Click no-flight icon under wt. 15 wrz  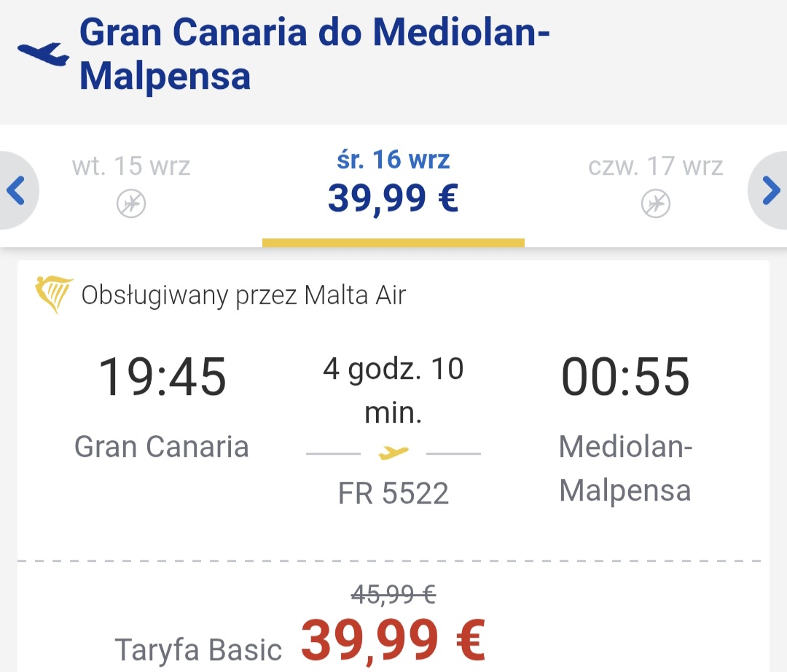[x=131, y=204]
